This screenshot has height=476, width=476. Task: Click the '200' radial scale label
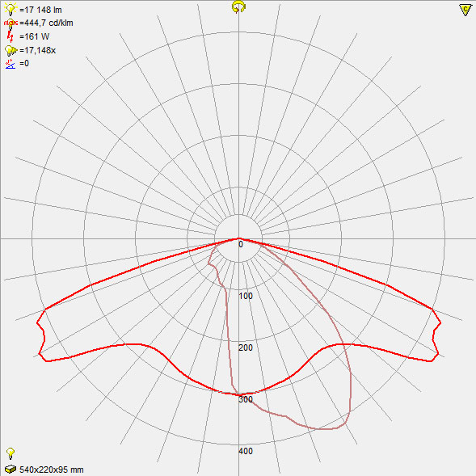click(246, 348)
